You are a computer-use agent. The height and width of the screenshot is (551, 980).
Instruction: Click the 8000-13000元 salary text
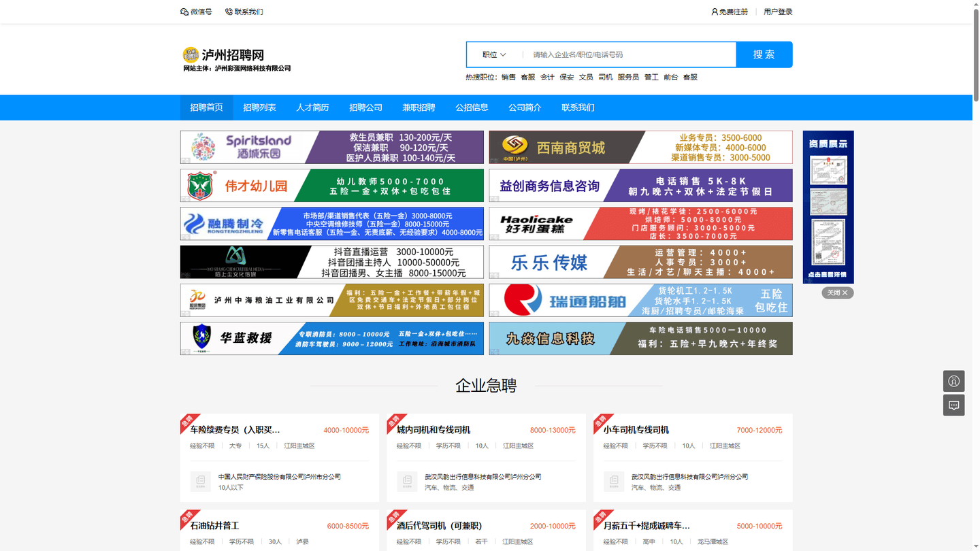point(553,431)
